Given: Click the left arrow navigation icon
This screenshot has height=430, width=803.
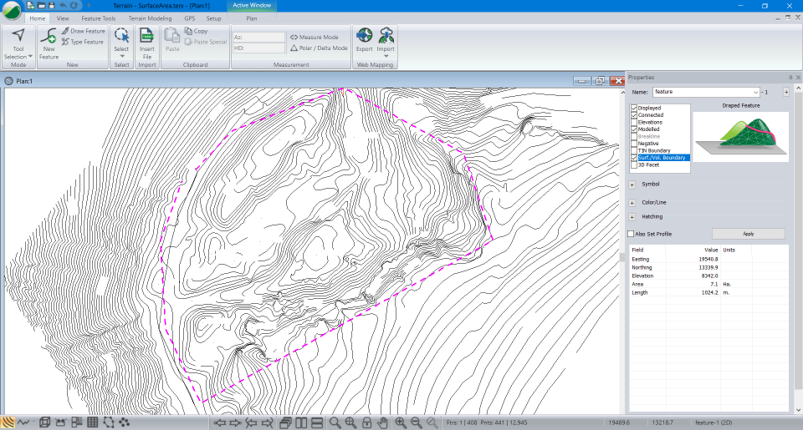Looking at the screenshot, I should click(x=220, y=423).
